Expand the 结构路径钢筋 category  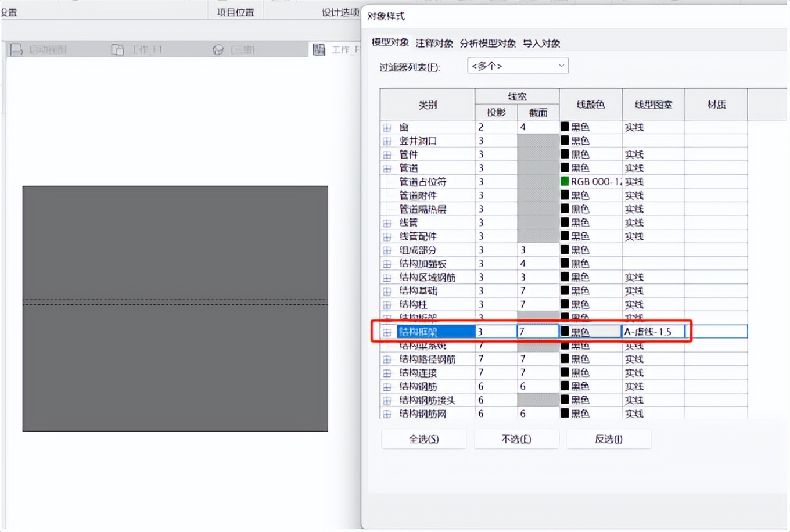[387, 360]
